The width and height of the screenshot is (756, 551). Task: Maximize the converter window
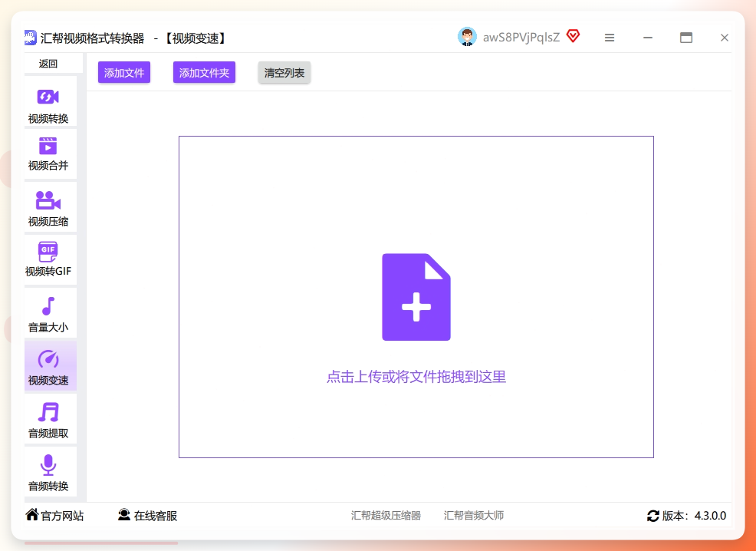tap(686, 38)
